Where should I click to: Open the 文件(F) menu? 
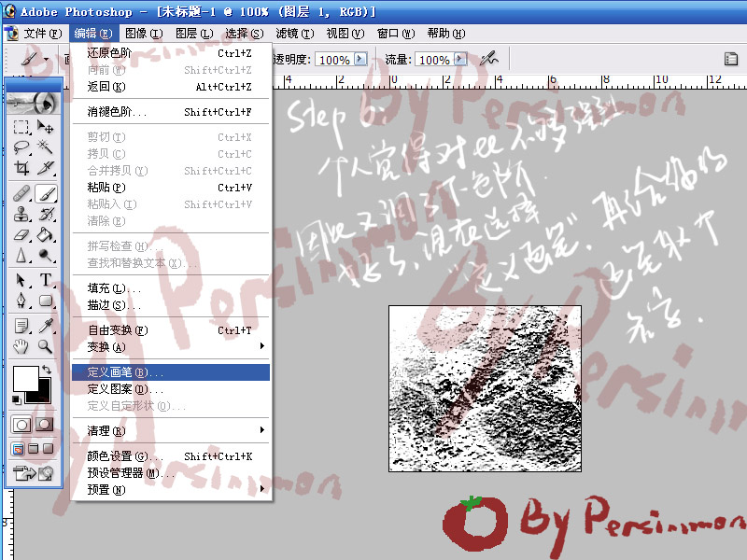coord(42,34)
